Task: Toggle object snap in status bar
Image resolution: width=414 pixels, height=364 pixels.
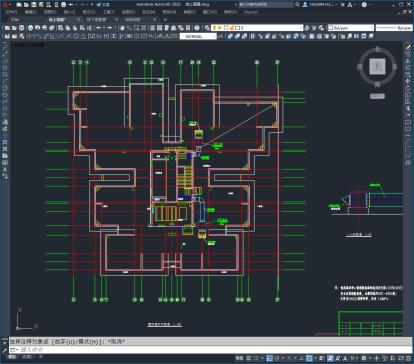Action: click(x=309, y=358)
